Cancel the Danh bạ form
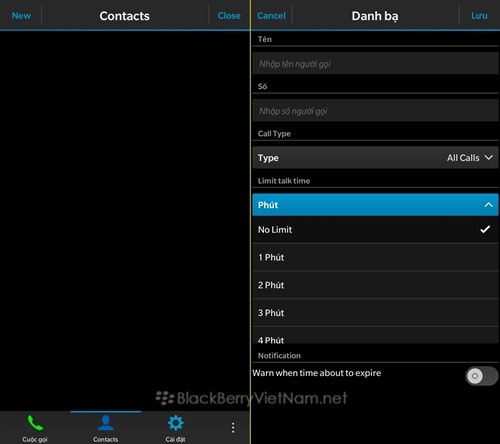 coord(271,16)
